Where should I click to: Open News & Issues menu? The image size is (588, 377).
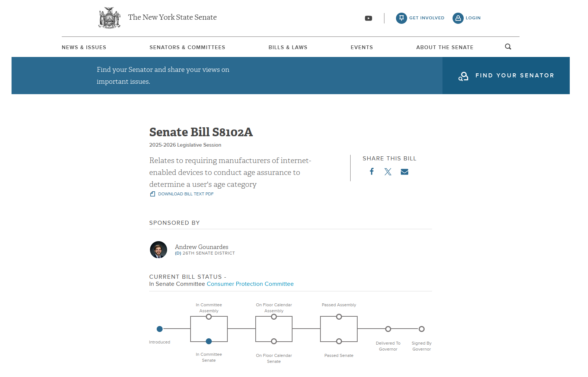tap(84, 47)
